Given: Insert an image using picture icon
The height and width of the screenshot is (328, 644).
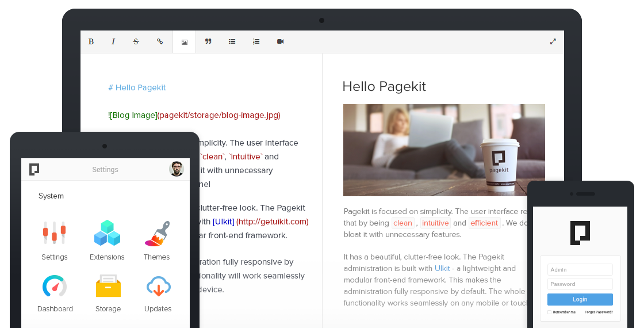Looking at the screenshot, I should pyautogui.click(x=185, y=42).
